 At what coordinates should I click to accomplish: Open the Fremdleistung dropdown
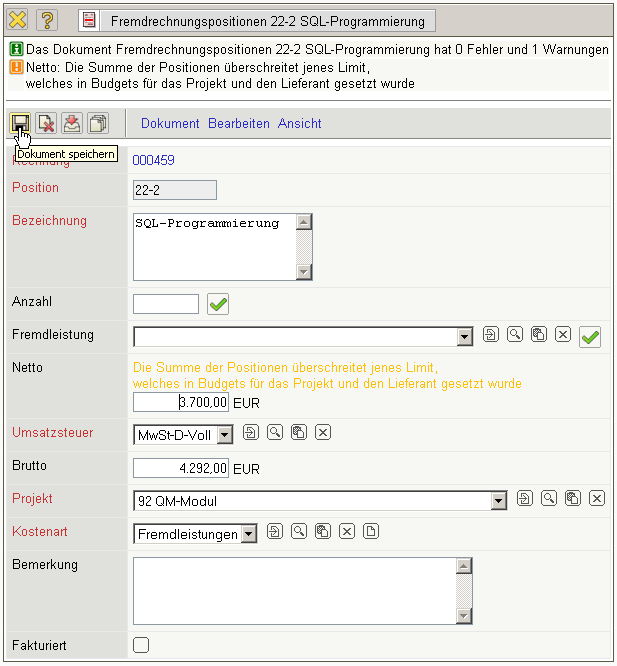[x=464, y=337]
